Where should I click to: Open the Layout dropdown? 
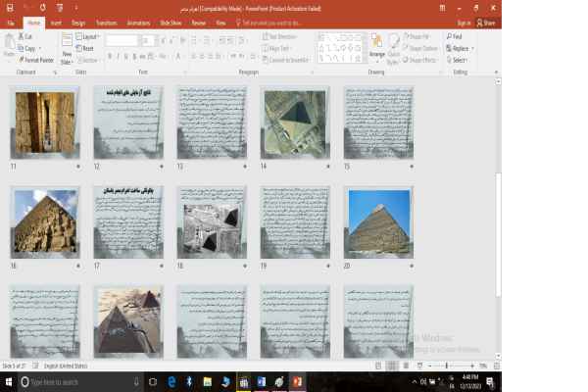[x=89, y=36]
